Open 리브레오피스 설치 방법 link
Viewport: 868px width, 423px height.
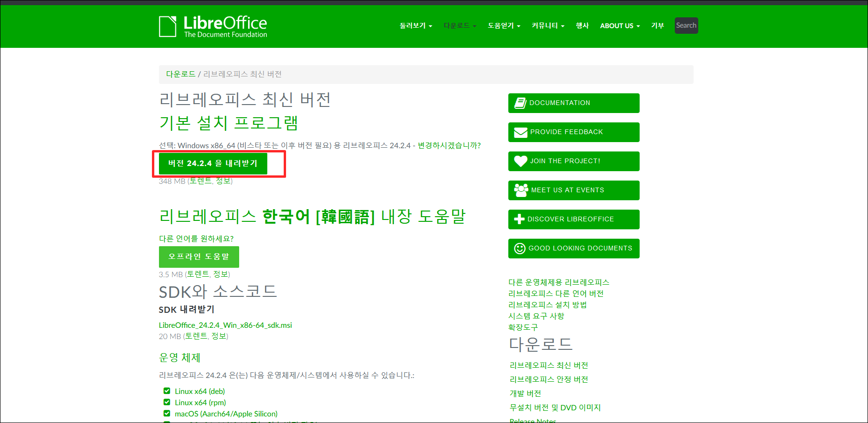pos(548,305)
